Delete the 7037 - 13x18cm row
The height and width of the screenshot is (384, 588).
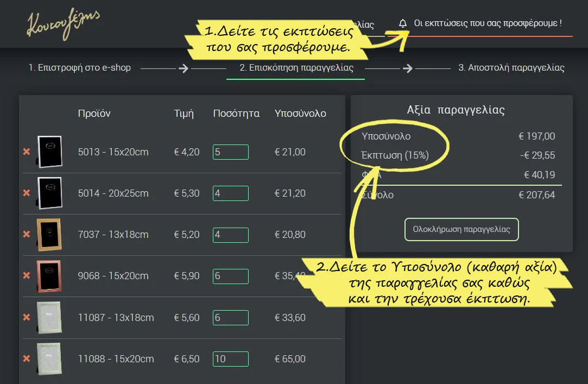(x=26, y=235)
